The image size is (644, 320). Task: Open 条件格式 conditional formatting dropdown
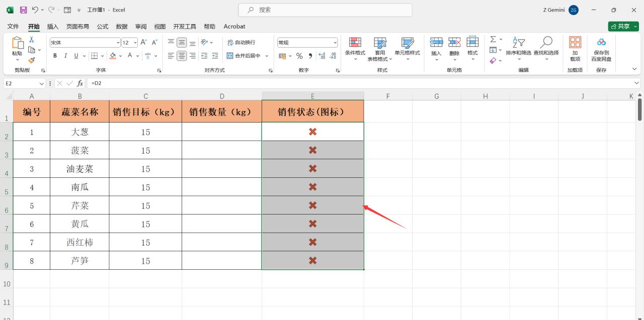[355, 49]
